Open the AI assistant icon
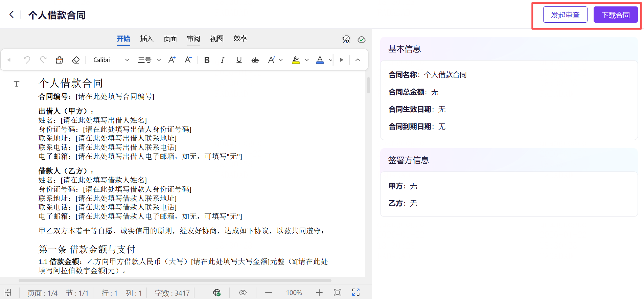644x299 pixels. tap(346, 39)
